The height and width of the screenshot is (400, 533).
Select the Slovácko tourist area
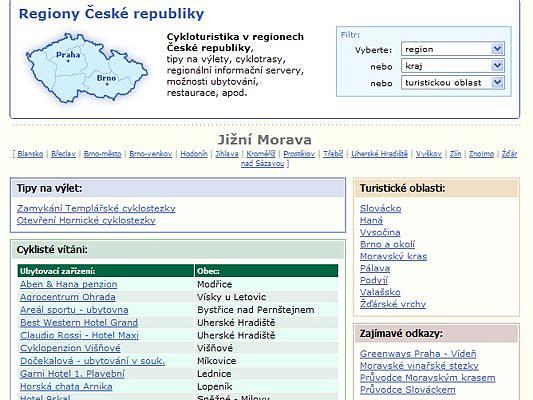pyautogui.click(x=380, y=208)
